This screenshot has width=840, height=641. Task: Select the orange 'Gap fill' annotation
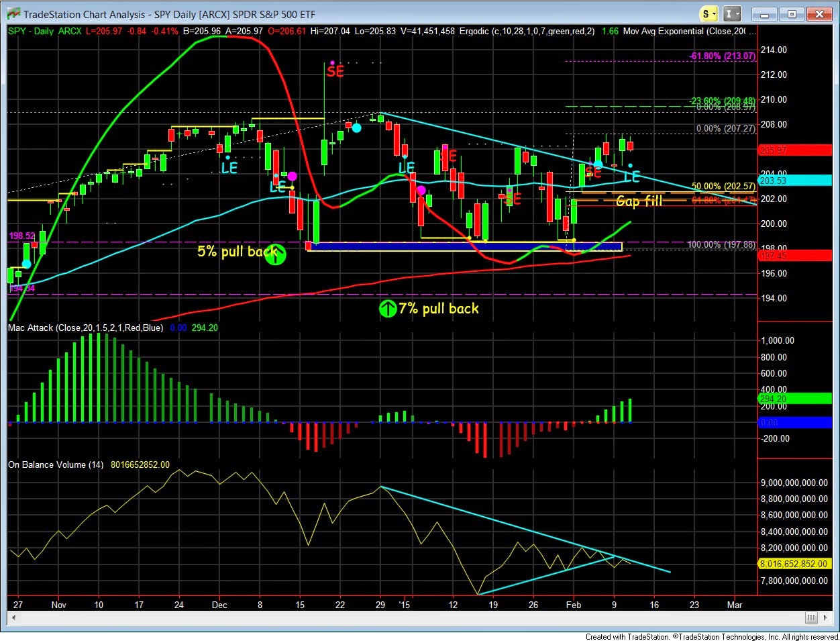coord(639,201)
